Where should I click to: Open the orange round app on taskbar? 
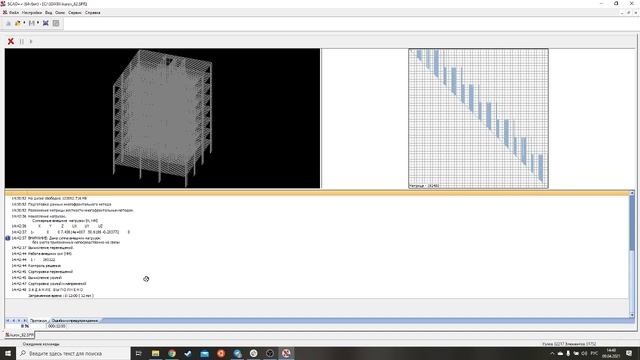[x=221, y=353]
